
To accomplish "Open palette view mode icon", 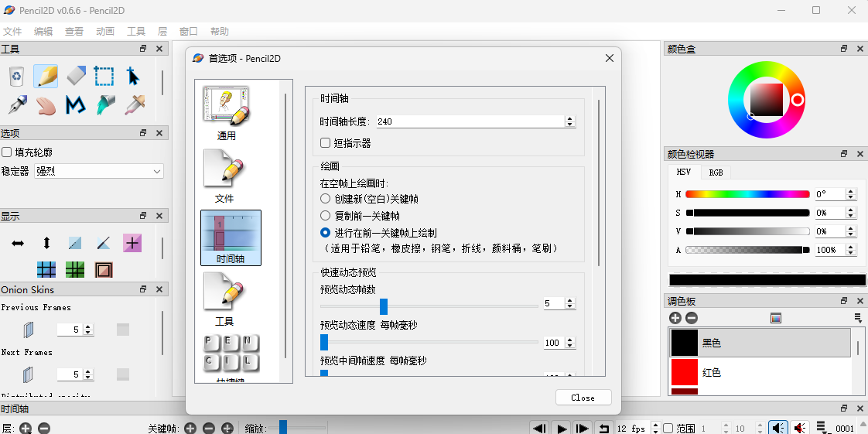I will coord(776,318).
